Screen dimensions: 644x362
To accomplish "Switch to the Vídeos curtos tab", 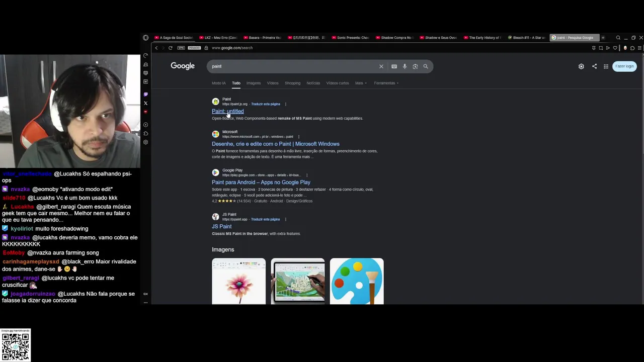I will tap(337, 83).
